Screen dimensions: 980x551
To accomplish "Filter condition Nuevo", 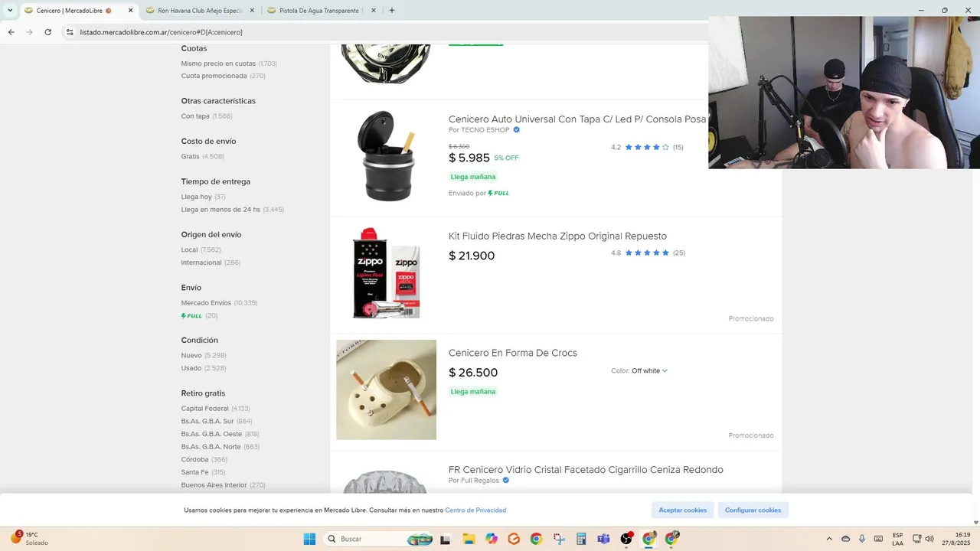I will (204, 356).
